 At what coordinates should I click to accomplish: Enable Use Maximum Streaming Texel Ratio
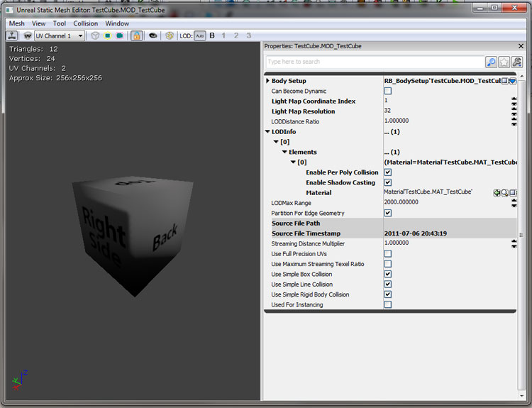pyautogui.click(x=388, y=264)
